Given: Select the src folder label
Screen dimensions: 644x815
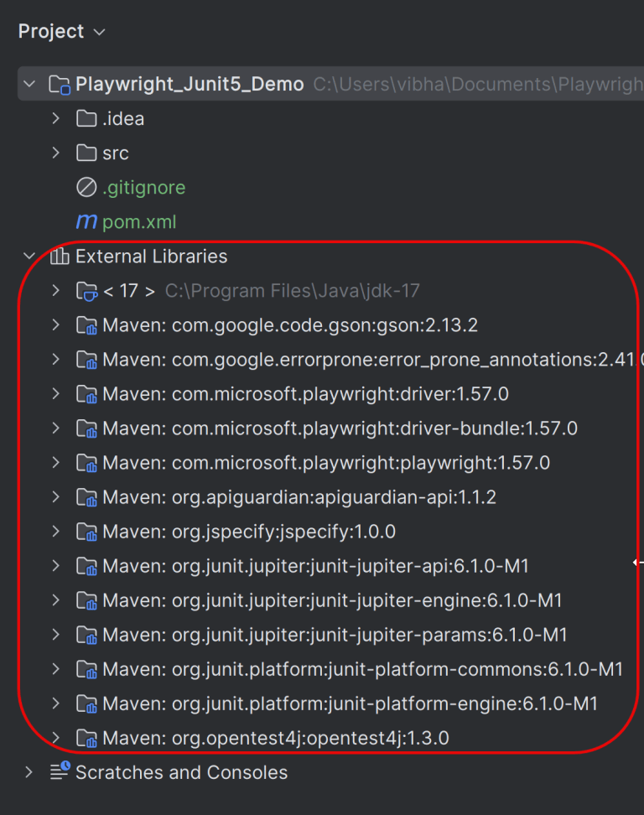Looking at the screenshot, I should click(x=116, y=153).
